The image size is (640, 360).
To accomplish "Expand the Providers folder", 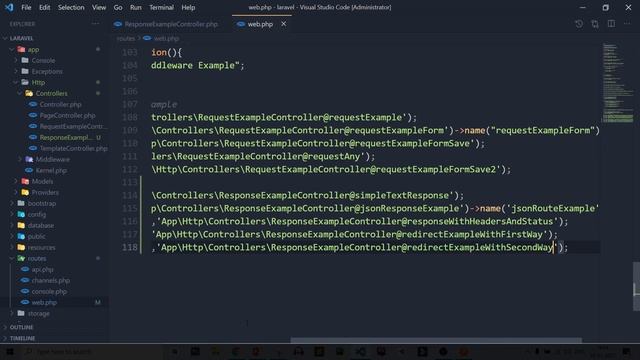I will click(x=45, y=192).
